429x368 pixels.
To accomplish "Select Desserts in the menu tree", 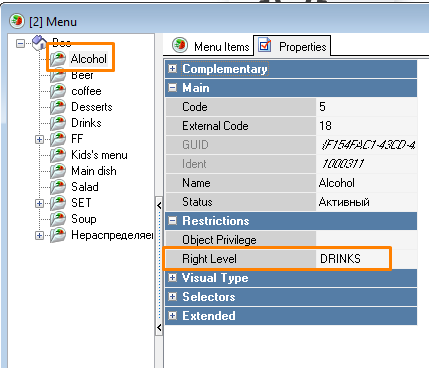I will tap(92, 107).
